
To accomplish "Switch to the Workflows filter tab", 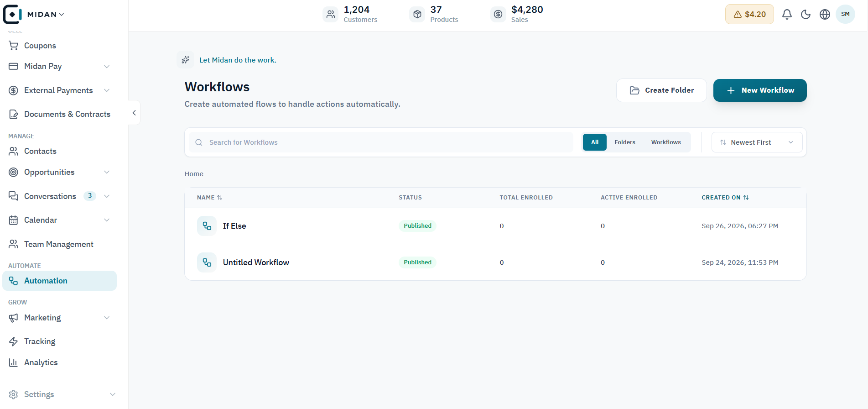I will pyautogui.click(x=666, y=142).
